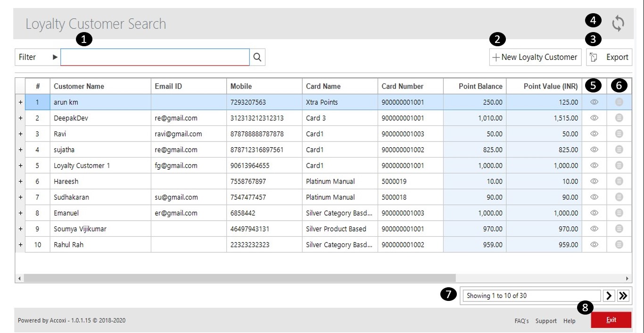The width and height of the screenshot is (644, 333).
Task: View eye icon for Soumya Vijikumar
Action: tap(594, 229)
